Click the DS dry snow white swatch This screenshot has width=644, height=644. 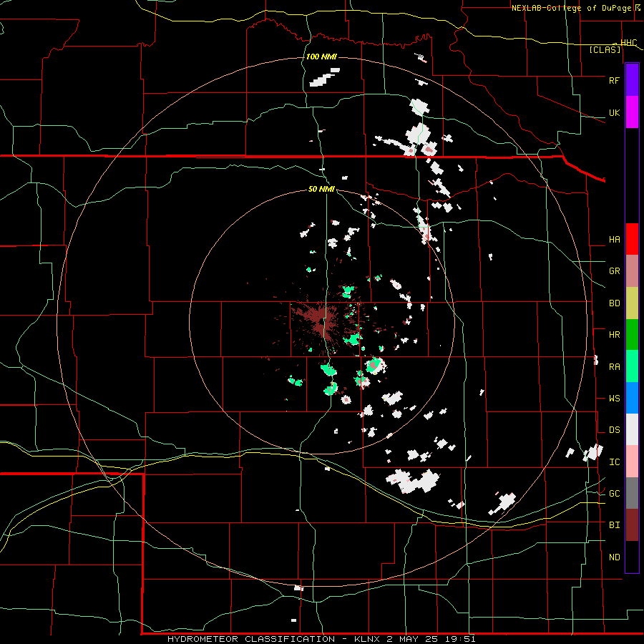(632, 429)
